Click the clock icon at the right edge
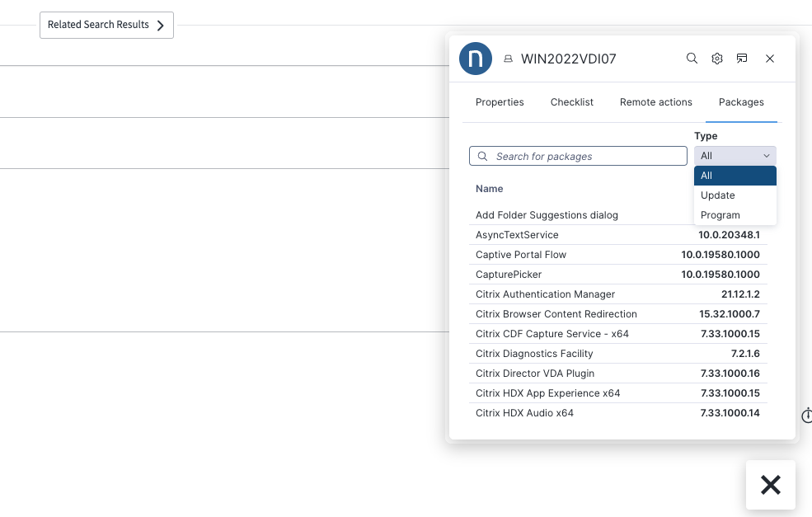Screen dimensions: 812x517 [x=807, y=416]
